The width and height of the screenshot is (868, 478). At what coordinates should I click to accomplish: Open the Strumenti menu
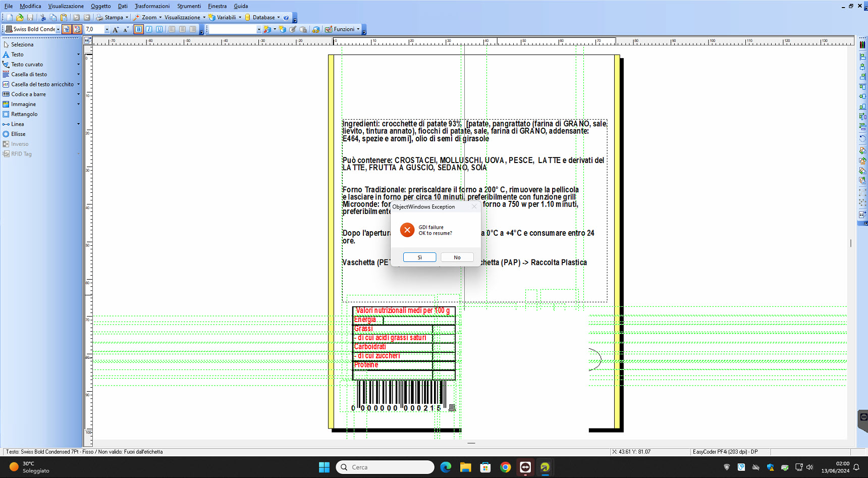[189, 6]
